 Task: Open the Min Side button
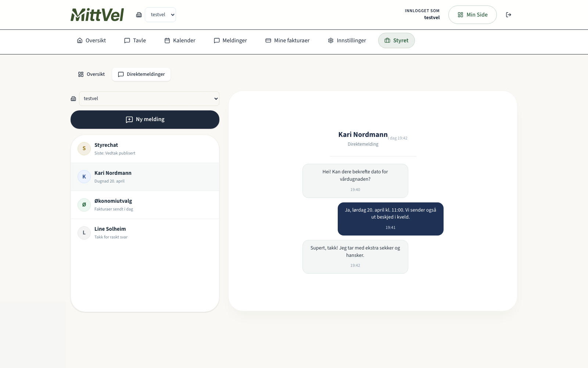[472, 15]
